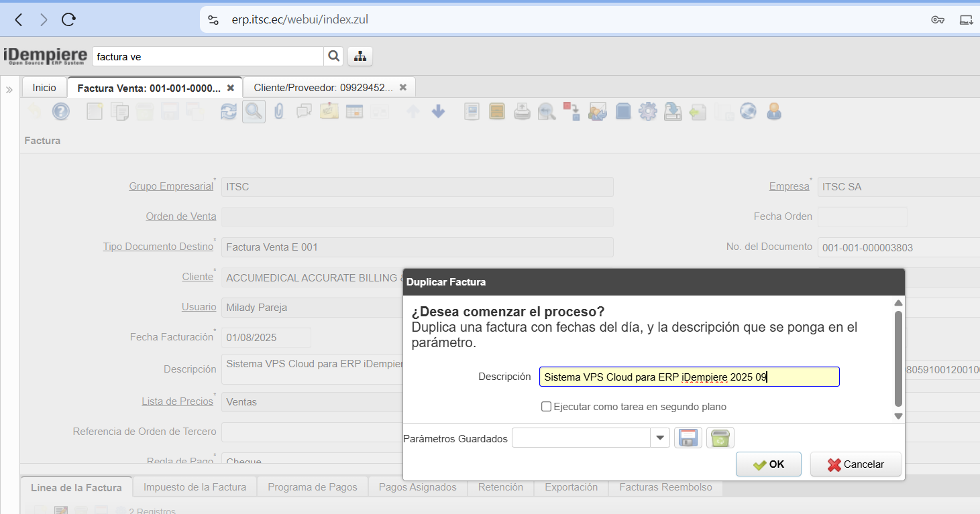Screen dimensions: 980x514
Task: Click the Print toolbar icon
Action: tap(522, 112)
